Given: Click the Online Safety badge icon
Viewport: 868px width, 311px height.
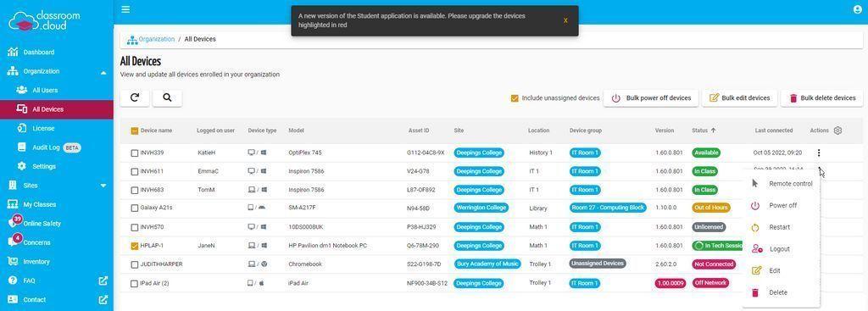Looking at the screenshot, I should click(x=14, y=223).
